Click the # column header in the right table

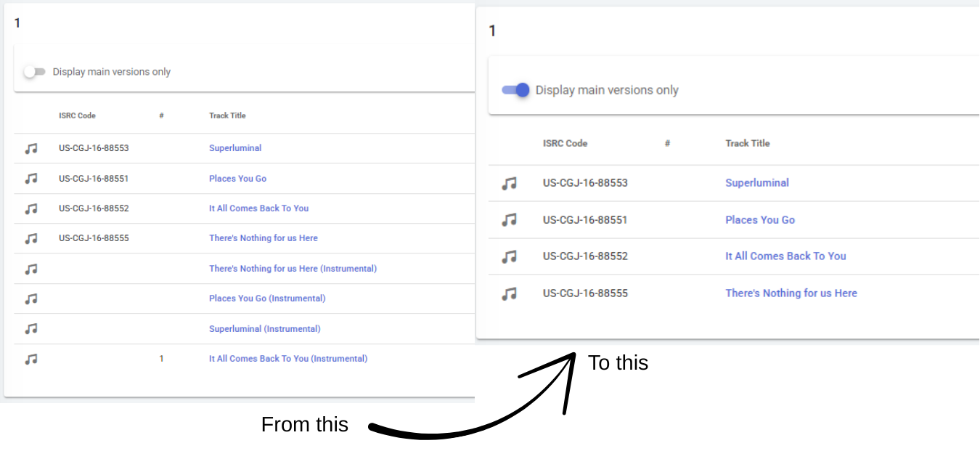click(667, 143)
